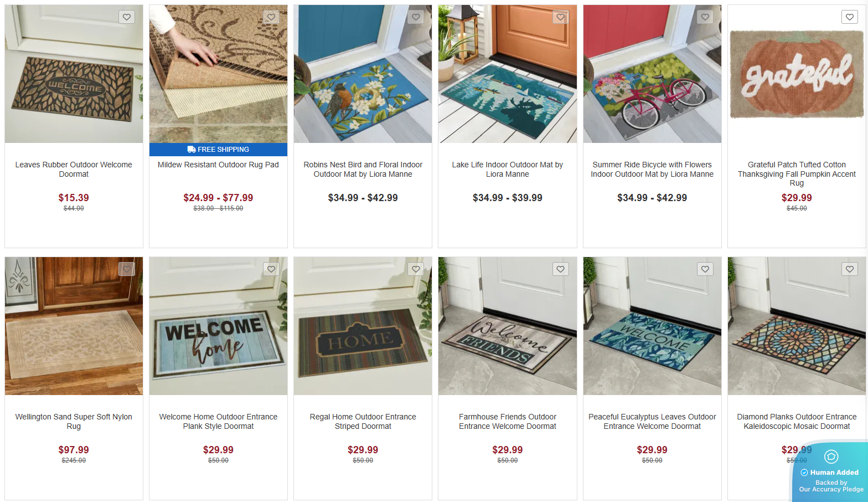Screen dimensions: 868x502
Task: Open Peaceful Eucalyptus Leaves Welcome Doormat title
Action: [652, 422]
